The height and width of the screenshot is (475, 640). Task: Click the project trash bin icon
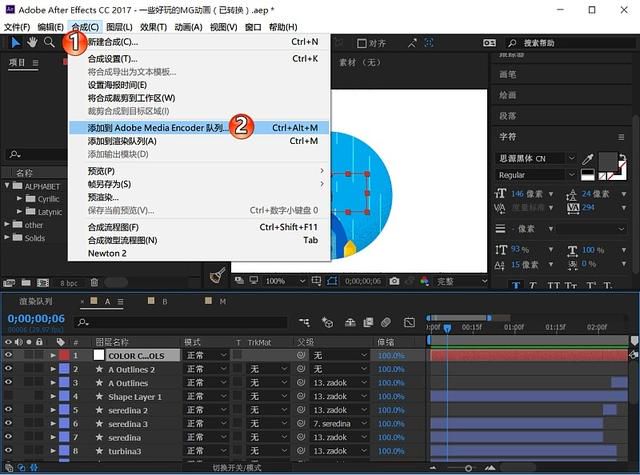click(x=94, y=282)
